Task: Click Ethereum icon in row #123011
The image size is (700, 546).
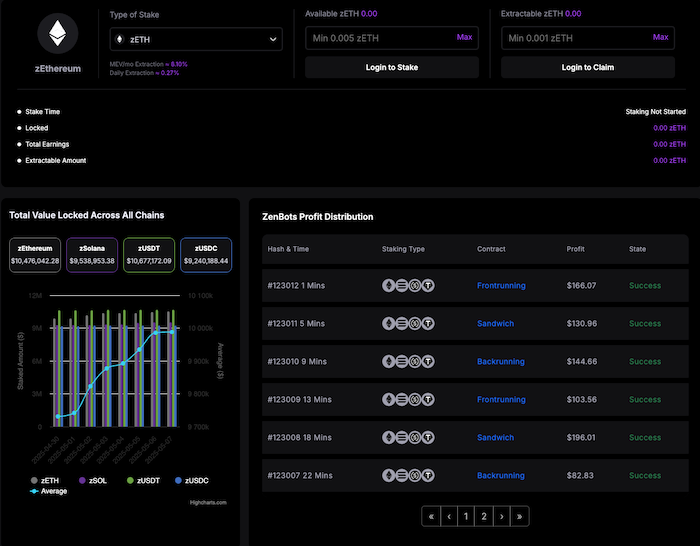Action: coord(388,323)
